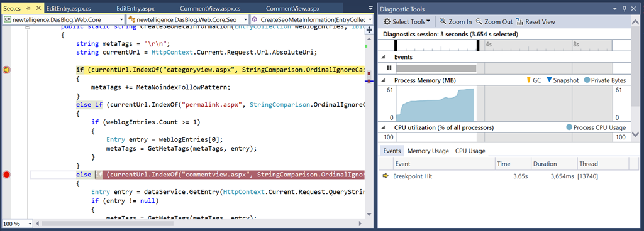Image resolution: width=644 pixels, height=231 pixels.
Task: Collapse the CreateSeoMetaInformation method outline
Action: 28,26
